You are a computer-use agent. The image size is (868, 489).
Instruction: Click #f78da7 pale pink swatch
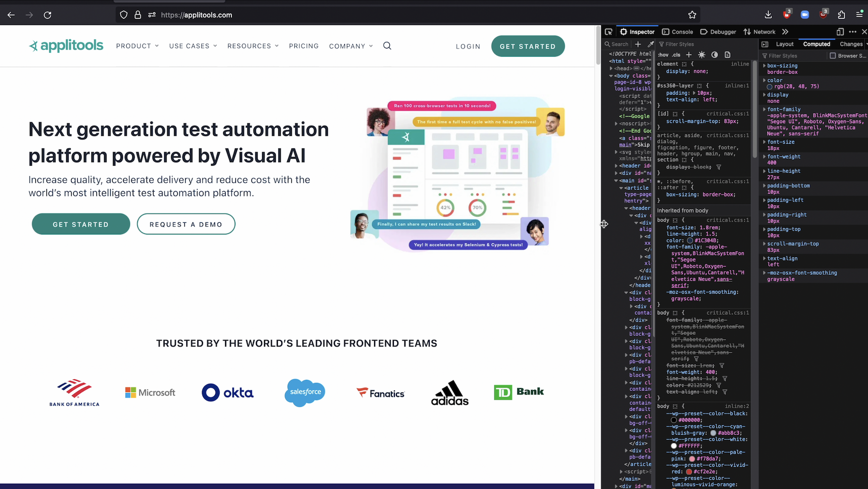(692, 459)
